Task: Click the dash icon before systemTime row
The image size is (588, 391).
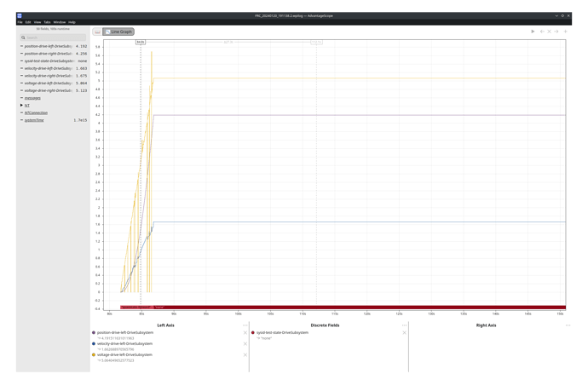Action: (x=21, y=120)
